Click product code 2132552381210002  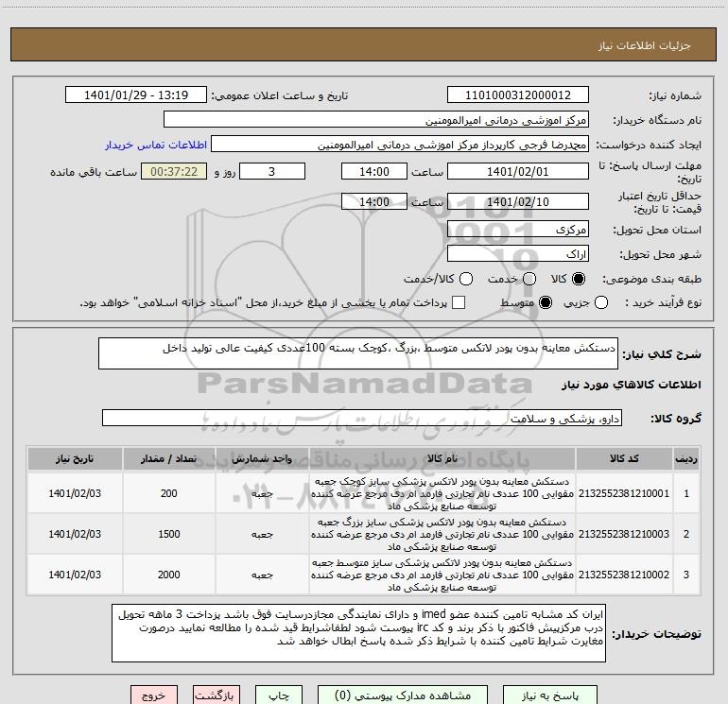click(624, 575)
